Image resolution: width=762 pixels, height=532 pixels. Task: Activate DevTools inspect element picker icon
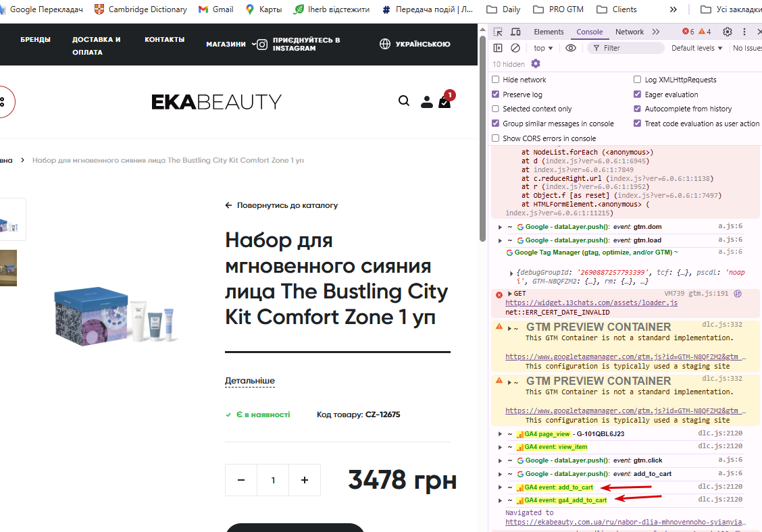coord(498,32)
